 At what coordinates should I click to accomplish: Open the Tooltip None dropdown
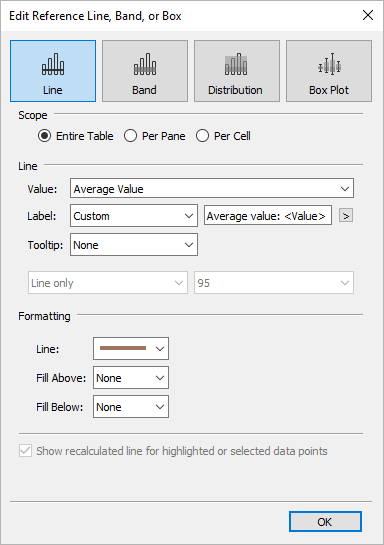pos(134,245)
